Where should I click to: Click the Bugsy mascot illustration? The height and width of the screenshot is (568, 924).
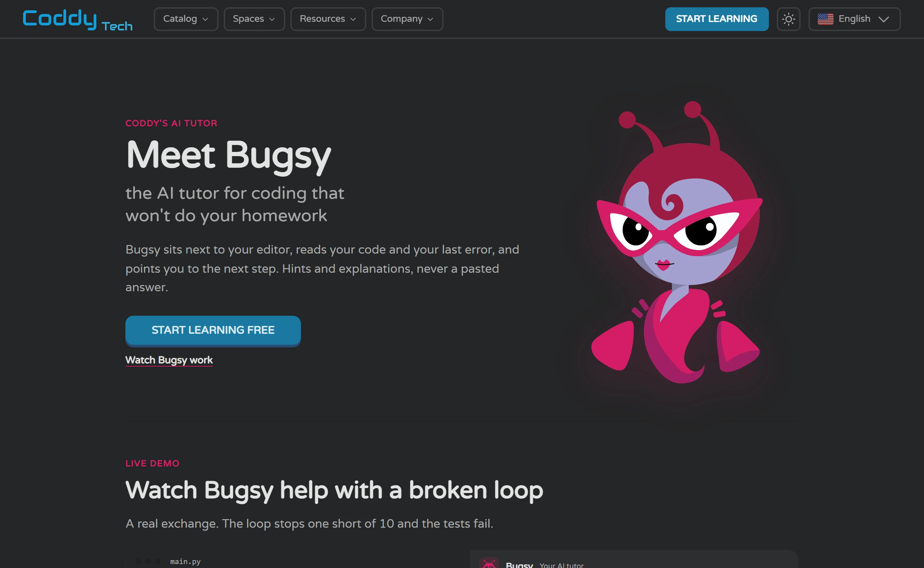pyautogui.click(x=677, y=242)
